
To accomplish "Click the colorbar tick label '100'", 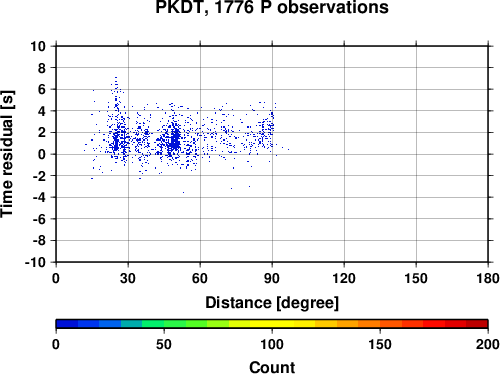I will (272, 344).
